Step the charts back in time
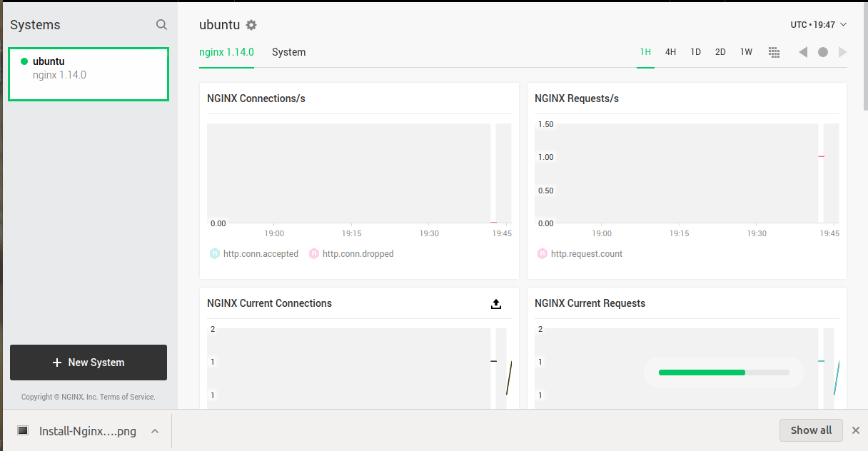 tap(803, 51)
